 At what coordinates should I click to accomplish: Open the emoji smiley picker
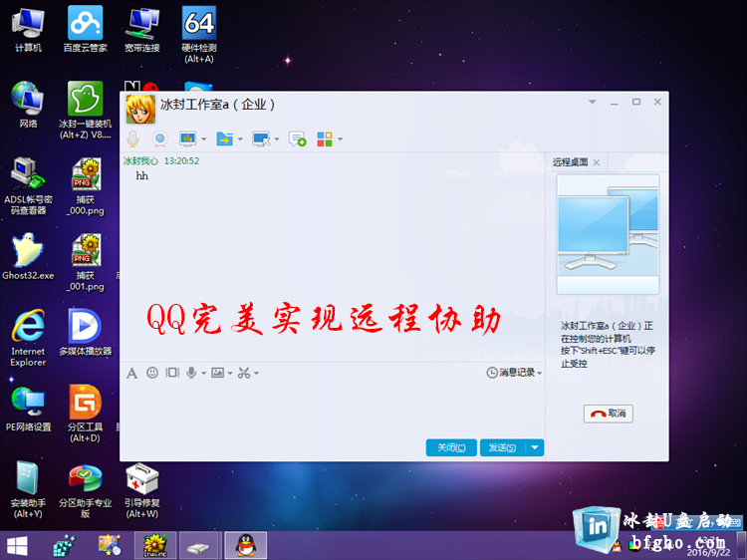coord(152,373)
